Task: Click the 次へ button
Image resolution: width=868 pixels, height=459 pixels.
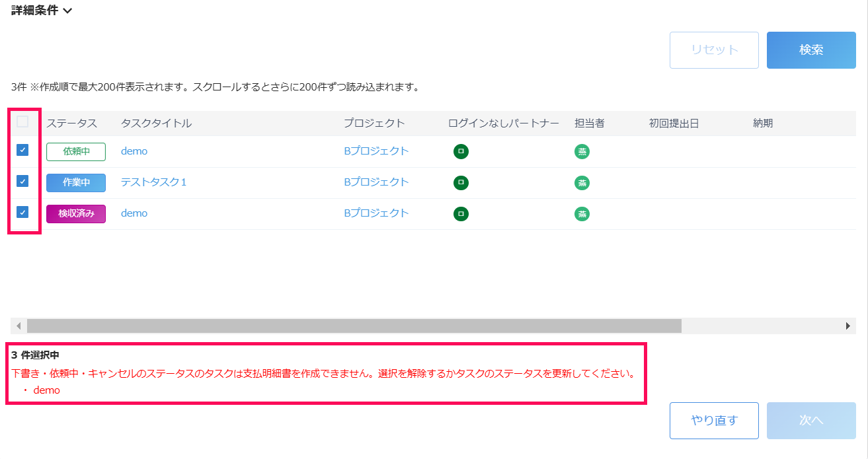Action: (811, 421)
